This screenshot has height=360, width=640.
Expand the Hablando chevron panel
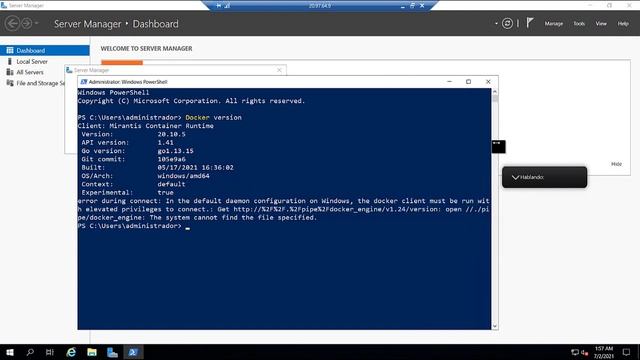516,177
